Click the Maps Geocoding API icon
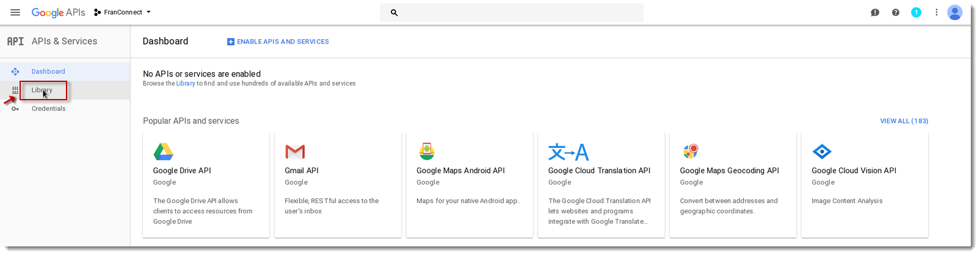Screen dimensions: 980x258 [691, 151]
